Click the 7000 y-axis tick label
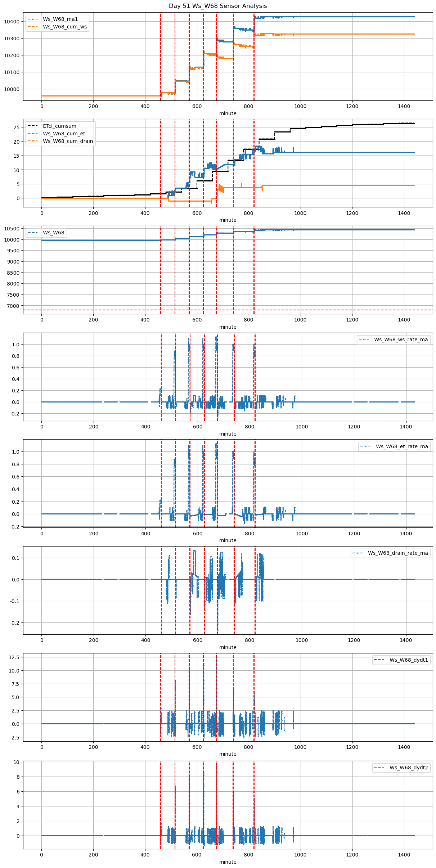The height and width of the screenshot is (868, 436). (13, 306)
